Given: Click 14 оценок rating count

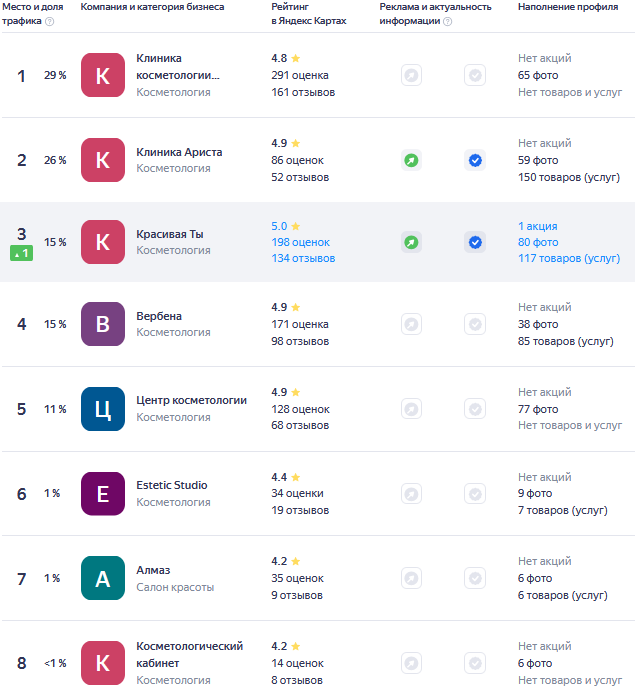Looking at the screenshot, I should (297, 663).
